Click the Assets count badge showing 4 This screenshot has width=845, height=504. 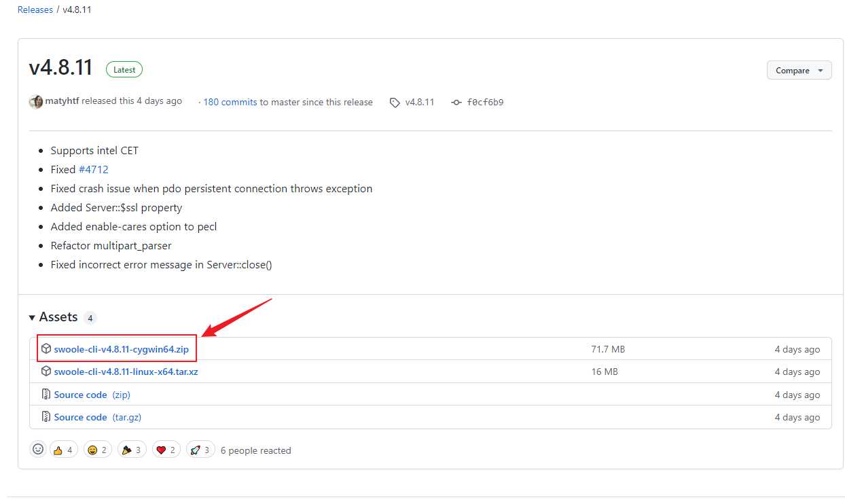(x=90, y=318)
